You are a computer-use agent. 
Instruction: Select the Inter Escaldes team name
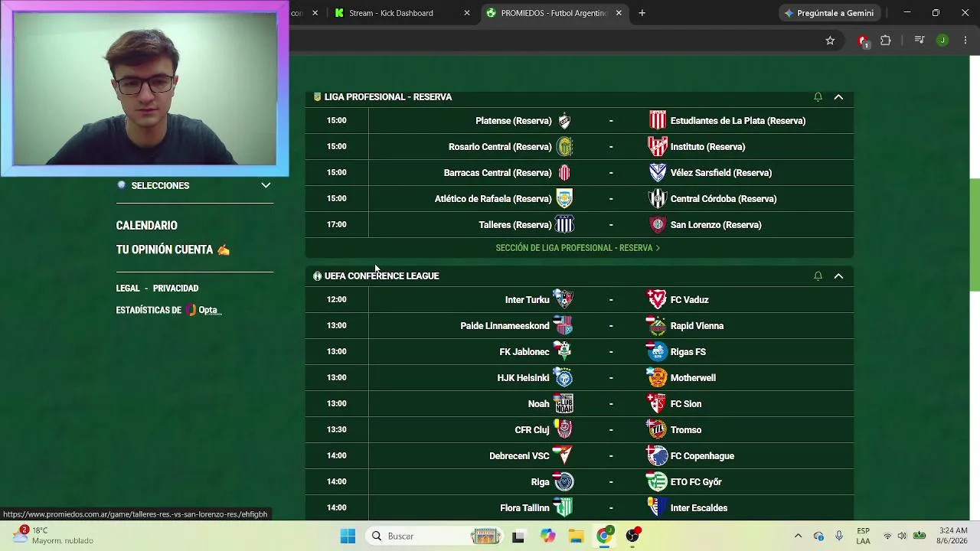click(699, 508)
